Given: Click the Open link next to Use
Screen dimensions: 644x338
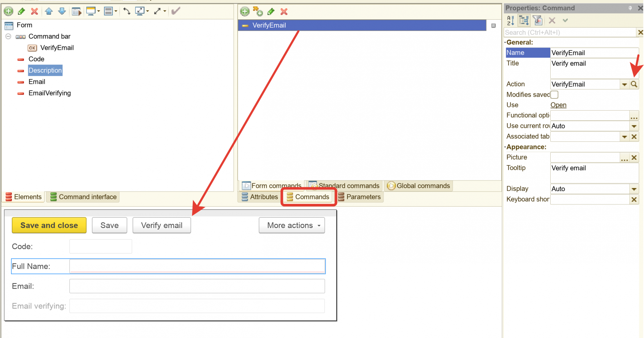Looking at the screenshot, I should click(x=558, y=105).
